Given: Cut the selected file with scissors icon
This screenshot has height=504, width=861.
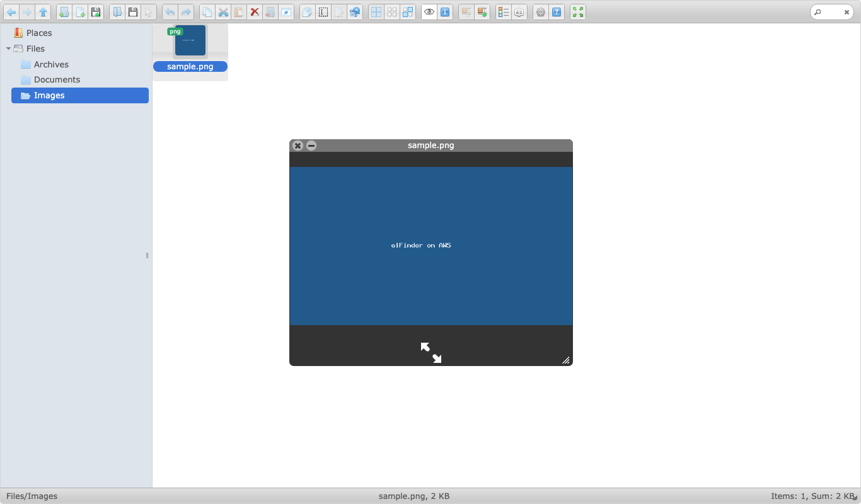Looking at the screenshot, I should tap(223, 12).
